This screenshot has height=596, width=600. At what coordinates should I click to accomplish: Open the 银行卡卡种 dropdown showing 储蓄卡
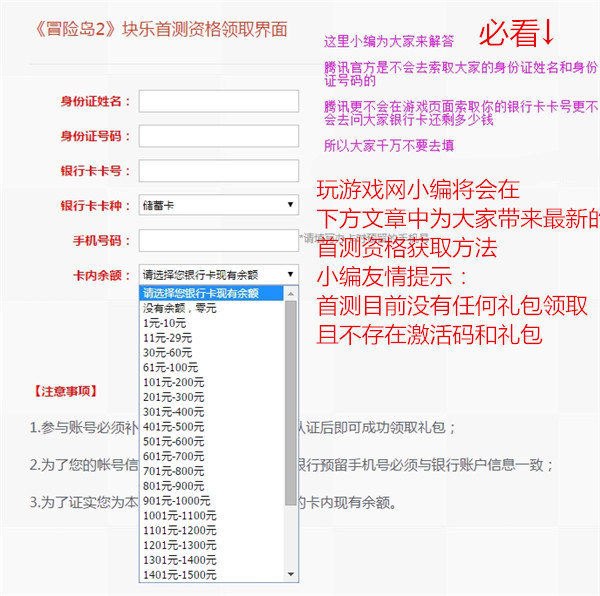pyautogui.click(x=218, y=205)
